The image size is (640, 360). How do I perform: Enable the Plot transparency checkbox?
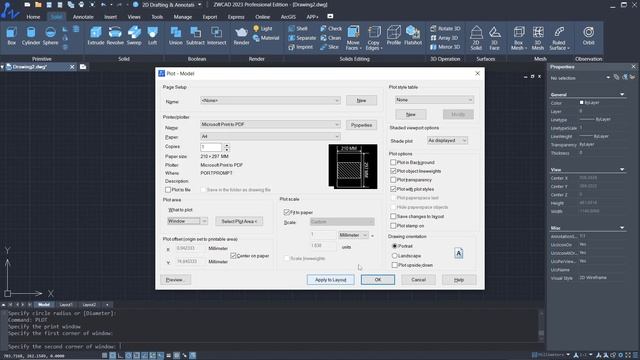[x=393, y=180]
